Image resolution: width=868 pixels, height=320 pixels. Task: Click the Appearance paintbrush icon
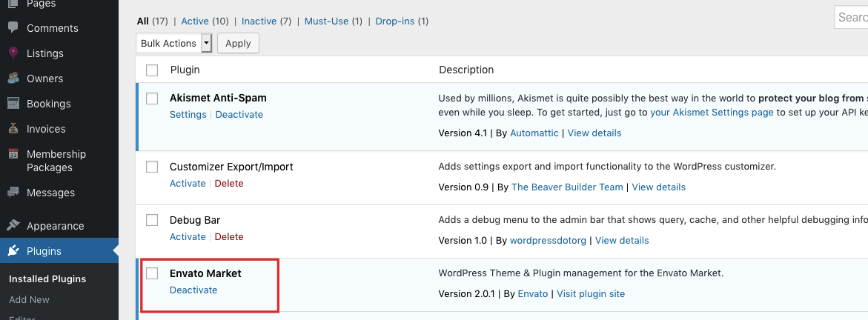point(13,225)
